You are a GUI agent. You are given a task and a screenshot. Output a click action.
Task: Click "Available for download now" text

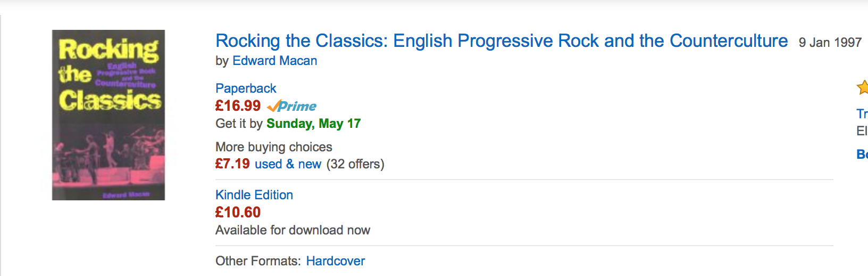[293, 230]
